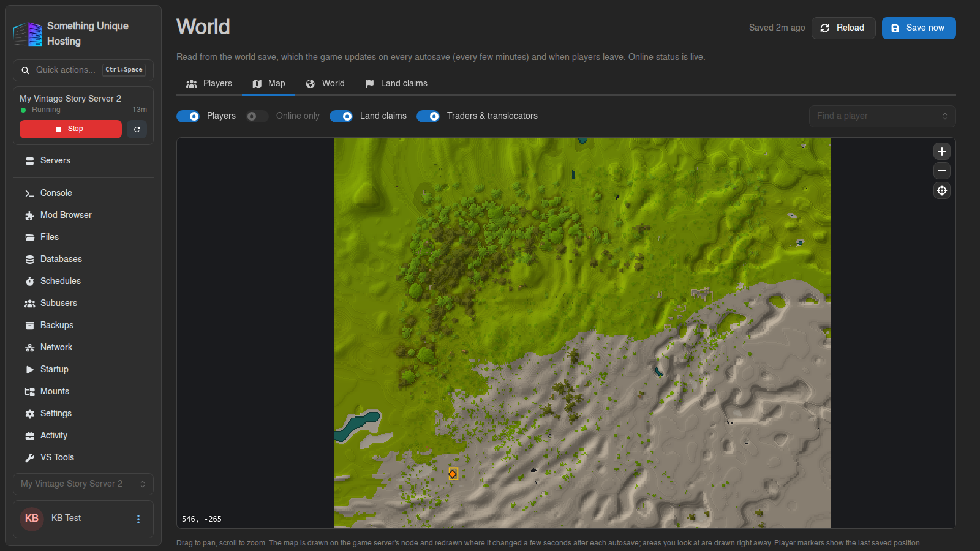
Task: Open the Schedules page
Action: 83,281
